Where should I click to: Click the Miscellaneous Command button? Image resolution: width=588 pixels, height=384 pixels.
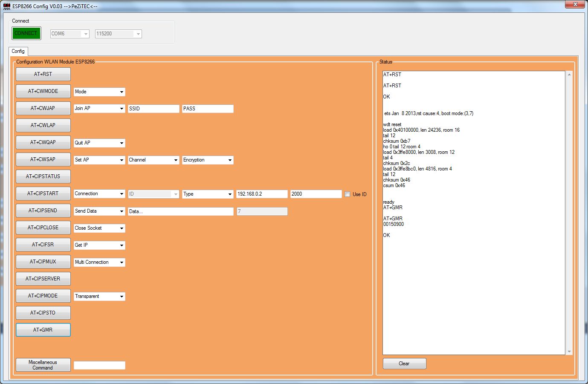43,365
